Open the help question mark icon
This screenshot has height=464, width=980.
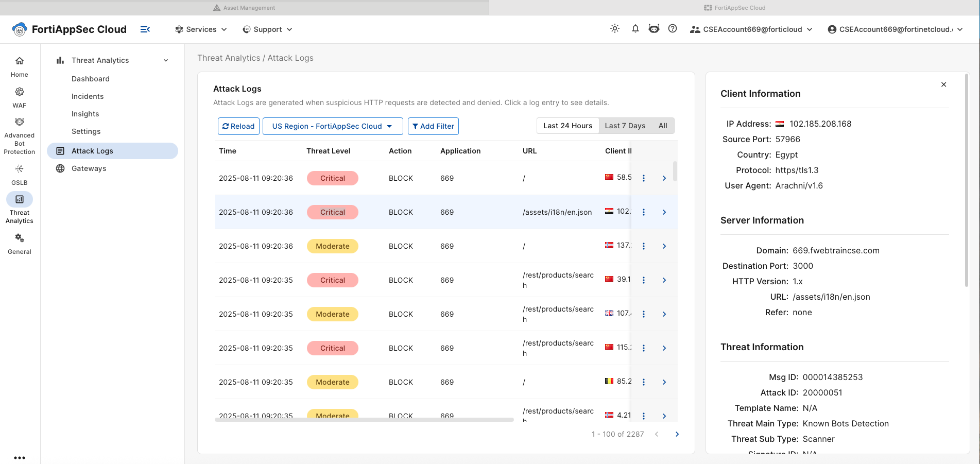pos(673,29)
